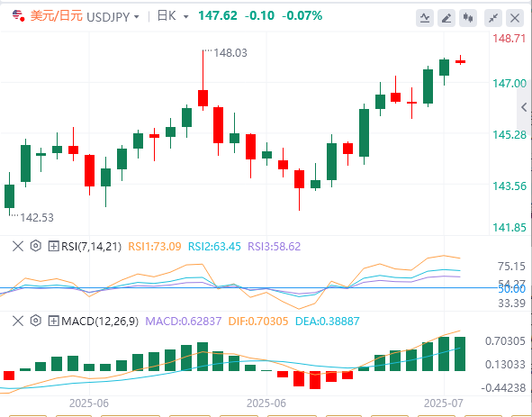Open the indicator line chart tool

click(425, 18)
